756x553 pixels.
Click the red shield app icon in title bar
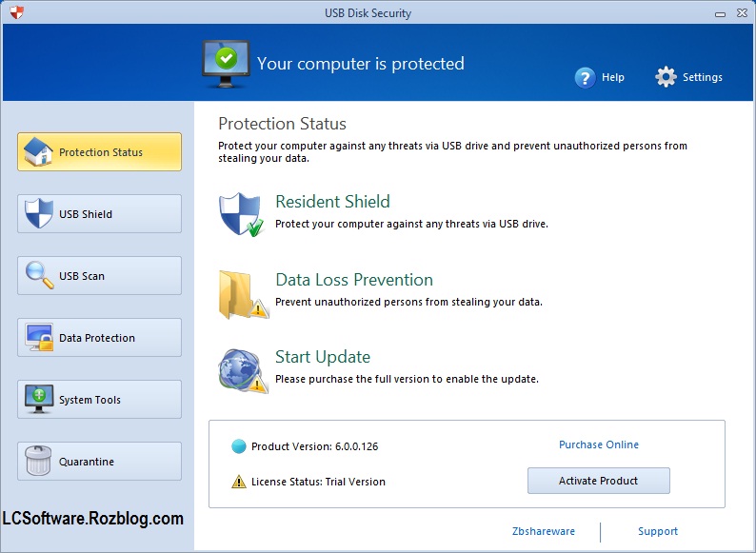(16, 12)
